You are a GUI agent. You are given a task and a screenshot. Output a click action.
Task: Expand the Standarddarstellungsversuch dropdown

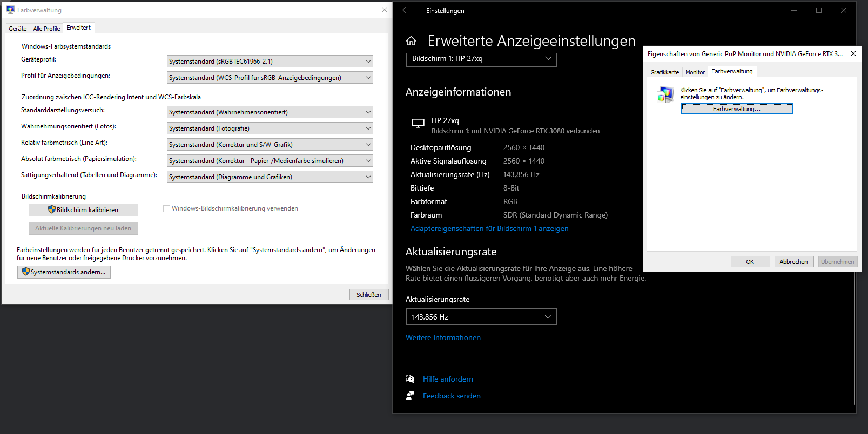[x=270, y=112]
